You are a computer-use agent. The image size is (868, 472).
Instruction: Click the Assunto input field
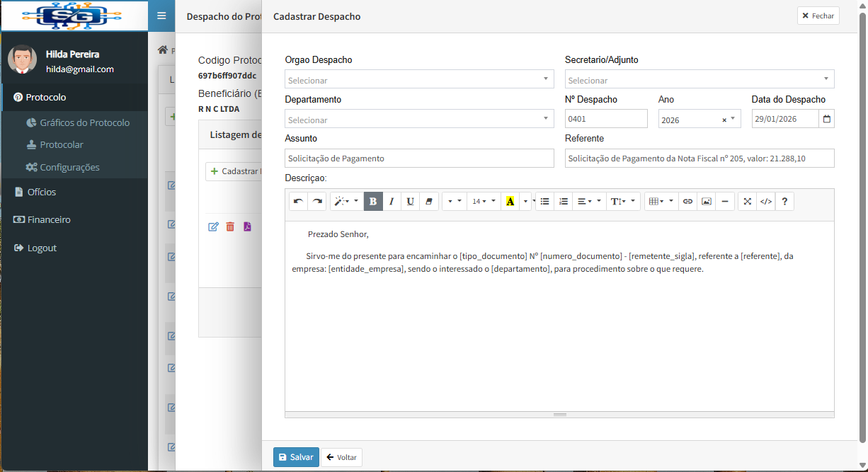(419, 159)
